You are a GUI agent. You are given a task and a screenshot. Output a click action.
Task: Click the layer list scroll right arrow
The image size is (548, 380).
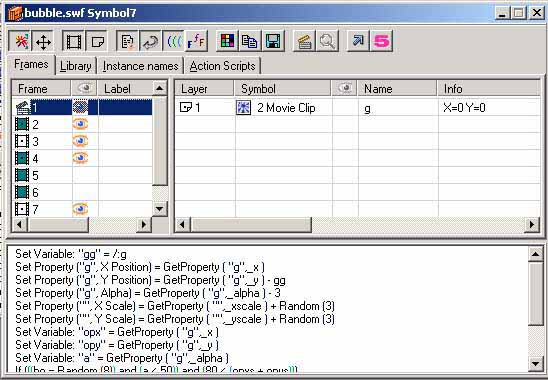[532, 224]
